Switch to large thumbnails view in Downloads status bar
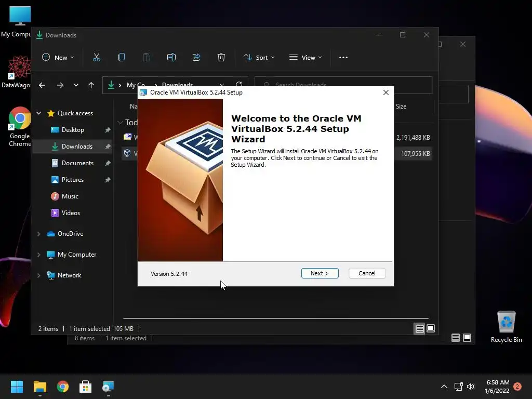 431,328
